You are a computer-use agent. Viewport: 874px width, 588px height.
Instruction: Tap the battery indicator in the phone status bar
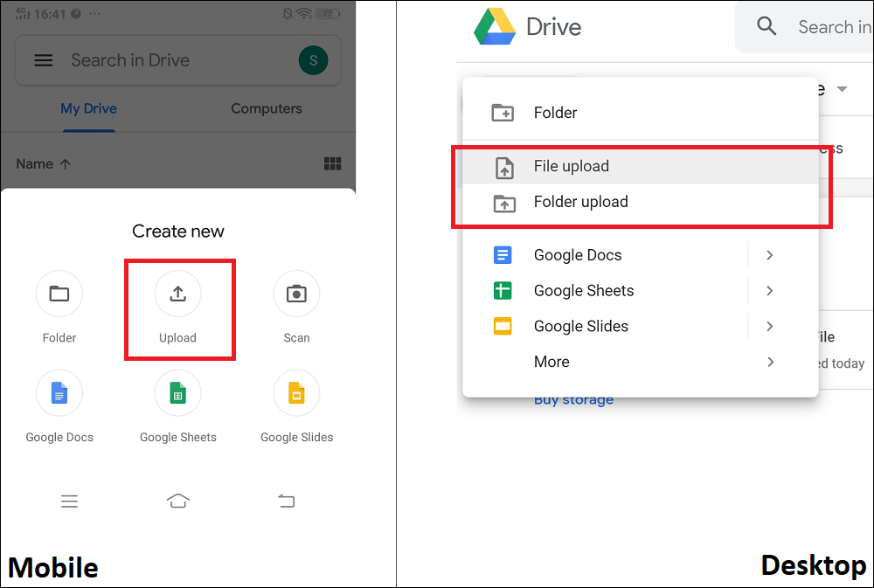pyautogui.click(x=328, y=13)
